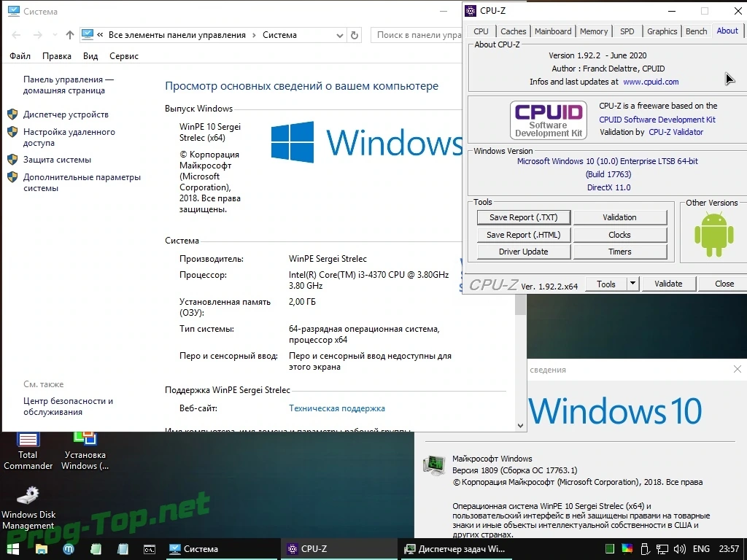Open Total Commander desktop icon

pos(28,451)
